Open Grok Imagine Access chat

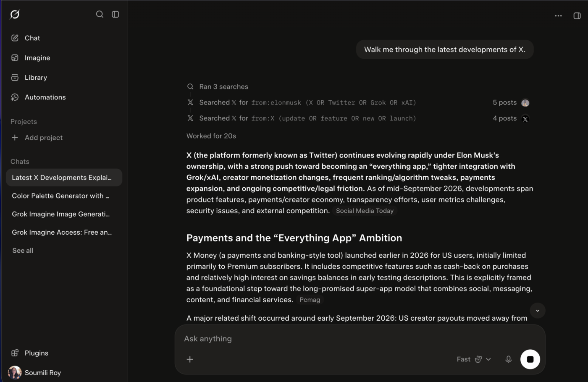pyautogui.click(x=64, y=232)
